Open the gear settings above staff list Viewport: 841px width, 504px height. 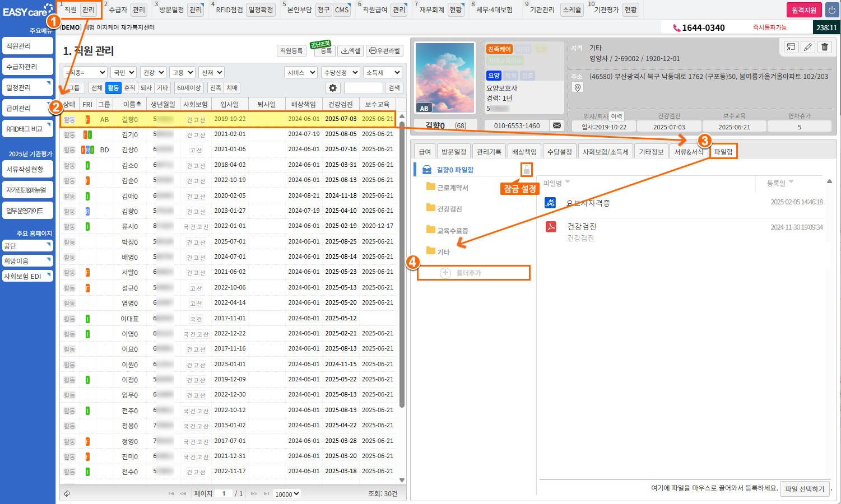(x=333, y=88)
